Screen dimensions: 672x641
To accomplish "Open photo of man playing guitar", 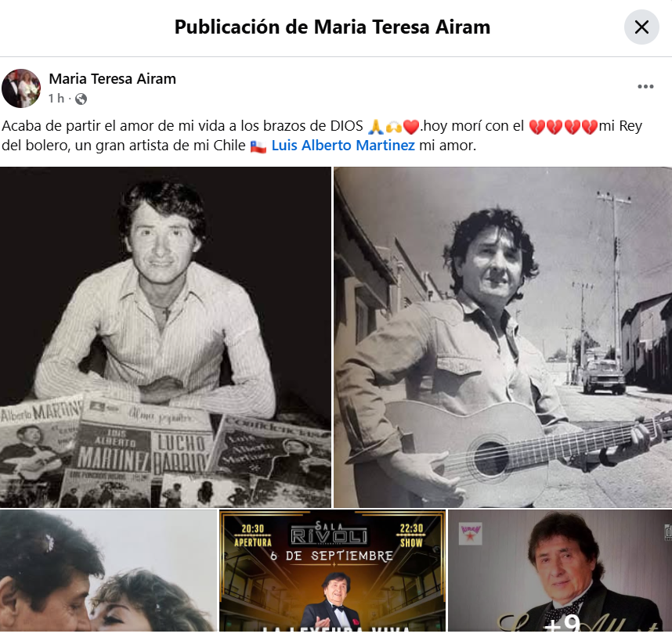I will [503, 337].
